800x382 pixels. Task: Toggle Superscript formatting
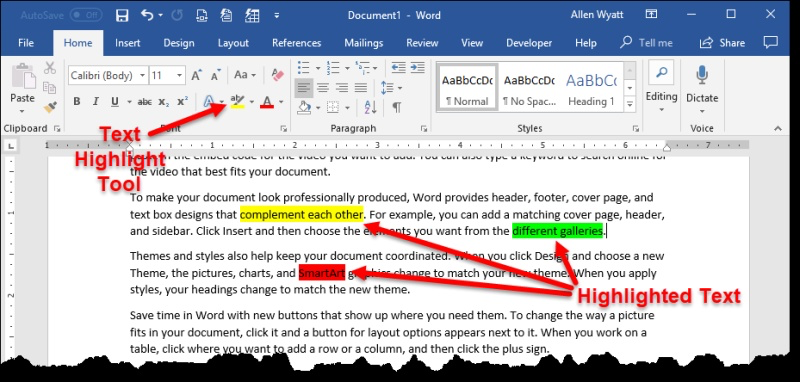pyautogui.click(x=183, y=101)
